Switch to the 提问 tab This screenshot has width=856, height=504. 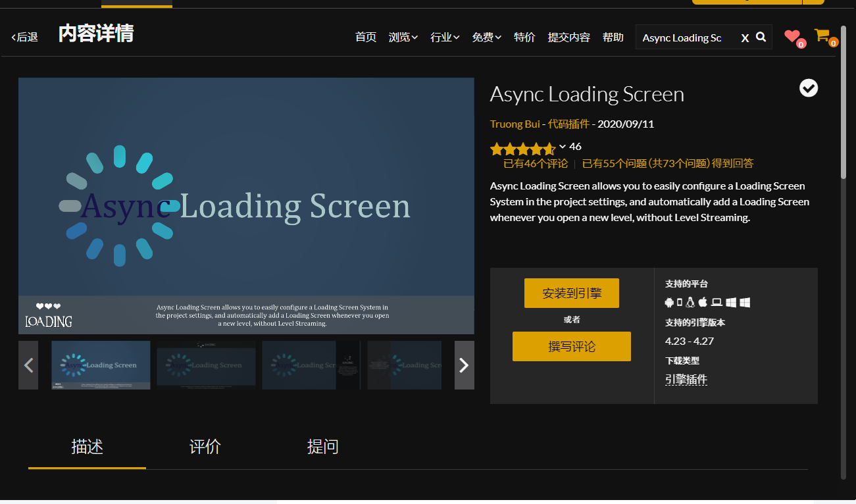coord(322,447)
